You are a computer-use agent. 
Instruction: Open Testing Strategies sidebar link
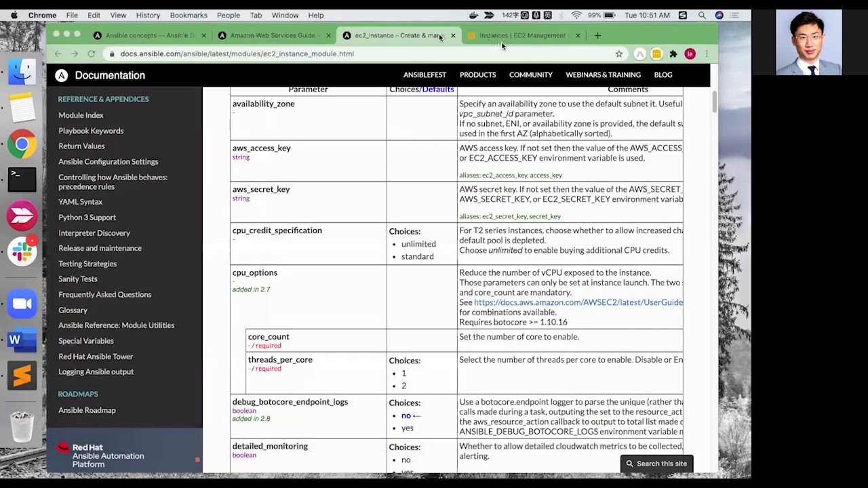point(87,264)
